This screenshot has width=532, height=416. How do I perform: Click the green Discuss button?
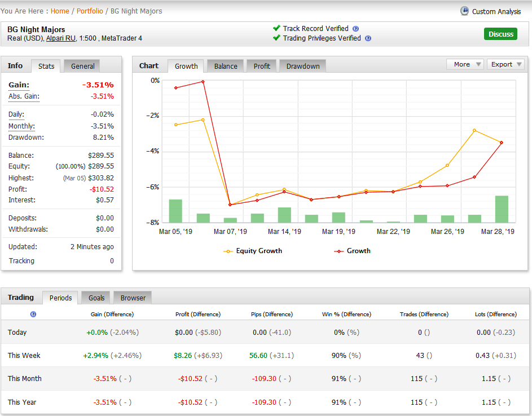[x=500, y=34]
